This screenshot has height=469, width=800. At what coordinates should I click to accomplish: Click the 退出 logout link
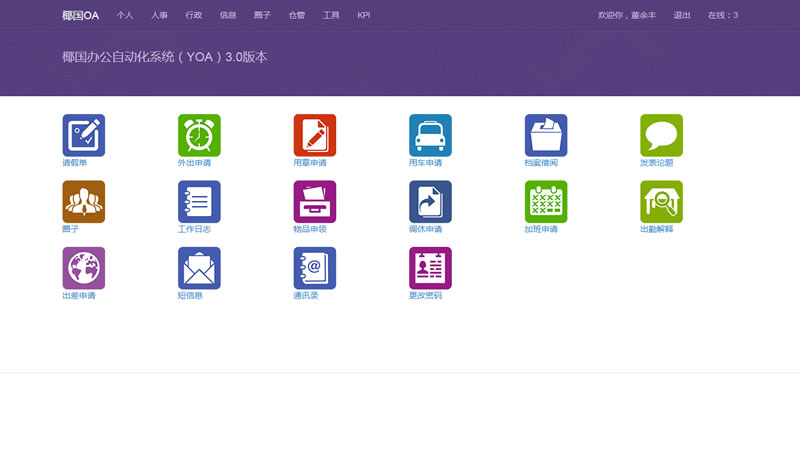coord(682,15)
